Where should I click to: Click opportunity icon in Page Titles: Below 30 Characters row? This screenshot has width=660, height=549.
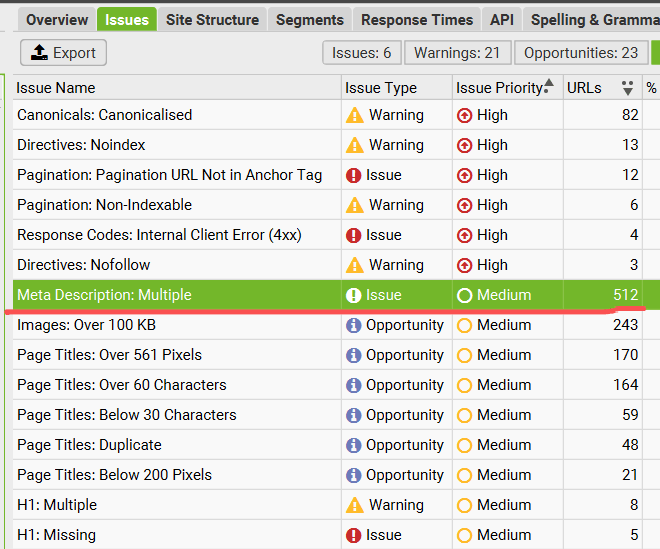(354, 415)
